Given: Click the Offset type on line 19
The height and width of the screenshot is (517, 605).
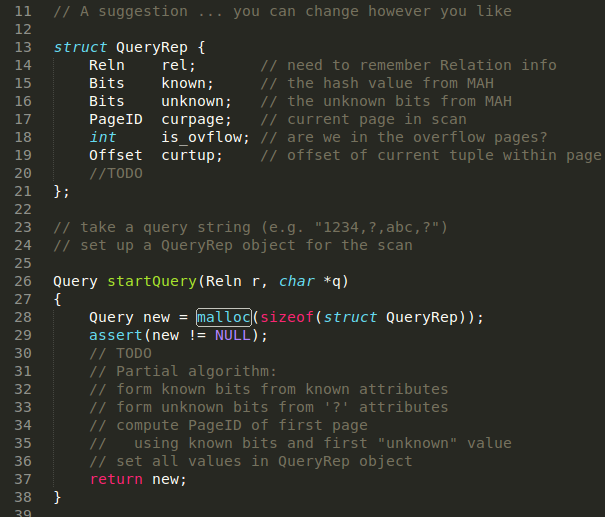Looking at the screenshot, I should pos(115,155).
